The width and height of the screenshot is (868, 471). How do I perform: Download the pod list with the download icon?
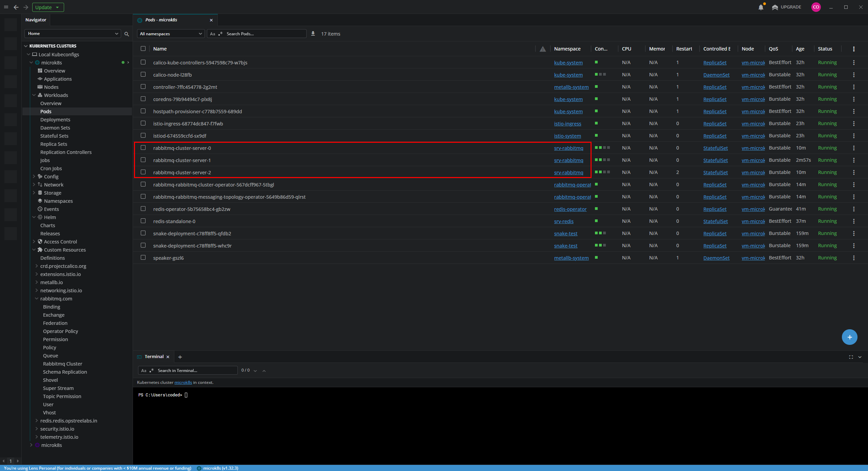click(x=313, y=34)
